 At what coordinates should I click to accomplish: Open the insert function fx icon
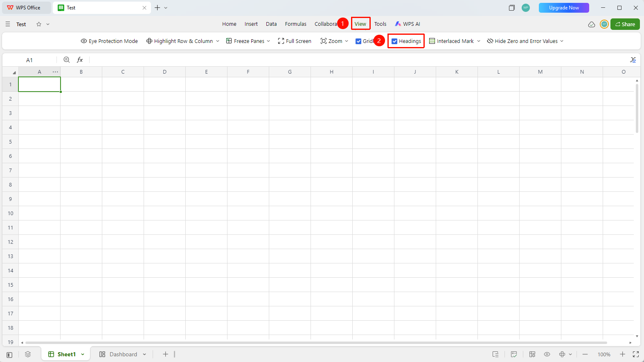[x=80, y=60]
